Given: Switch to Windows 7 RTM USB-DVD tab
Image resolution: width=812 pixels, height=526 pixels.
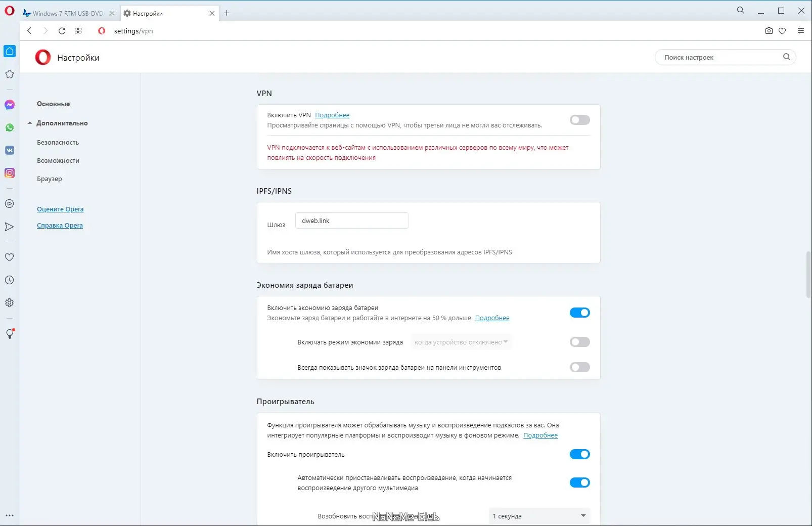Looking at the screenshot, I should tap(68, 14).
